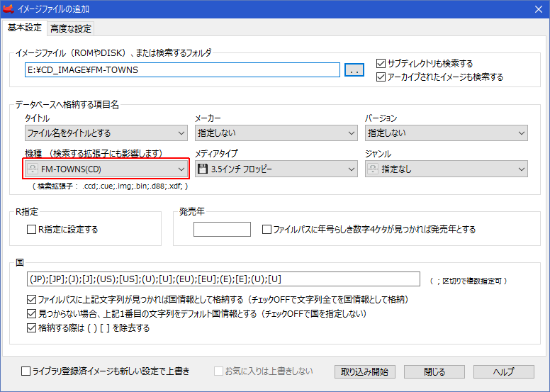This screenshot has width=550, height=392.
Task: Close the イメージファイルの追加 dialog
Action: click(x=539, y=9)
